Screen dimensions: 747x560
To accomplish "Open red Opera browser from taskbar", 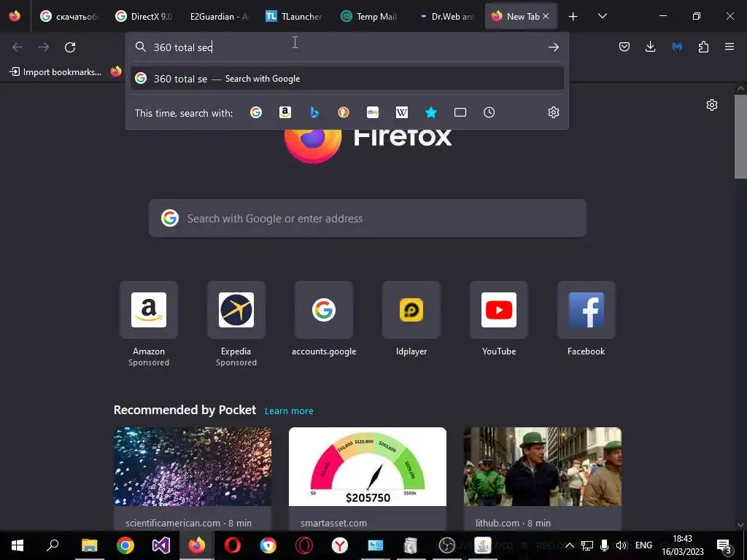I will [233, 545].
